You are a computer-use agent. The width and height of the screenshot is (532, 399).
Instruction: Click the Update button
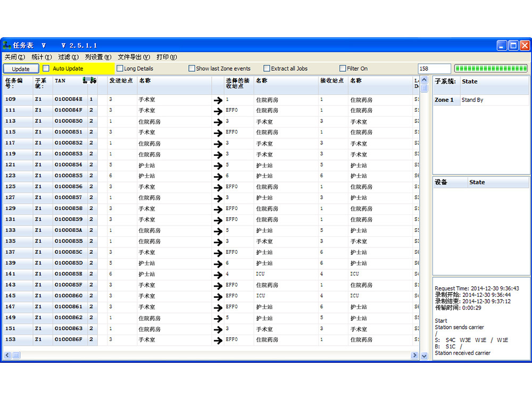click(x=21, y=69)
